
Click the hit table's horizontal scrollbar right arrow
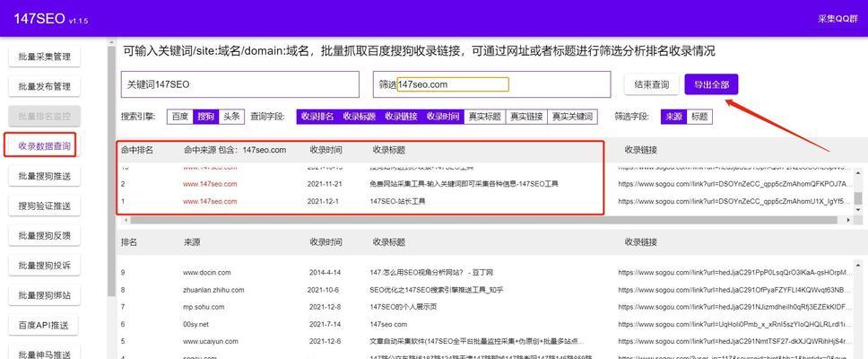coord(849,220)
